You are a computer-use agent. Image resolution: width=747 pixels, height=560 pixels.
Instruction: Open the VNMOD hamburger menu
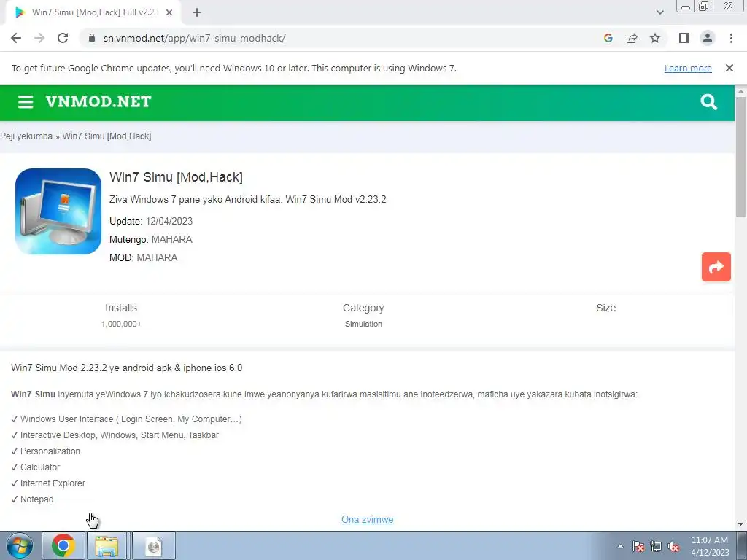(26, 102)
